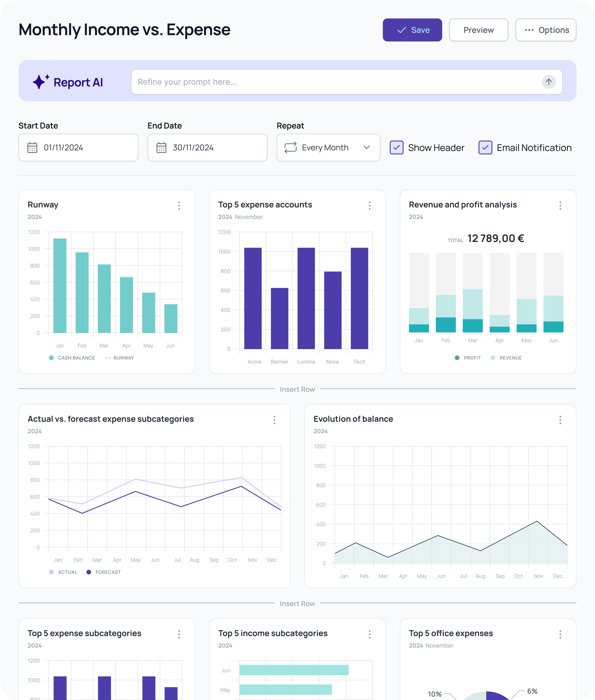The width and height of the screenshot is (595, 700).
Task: Open Evolution of balance kebab menu
Action: point(560,420)
